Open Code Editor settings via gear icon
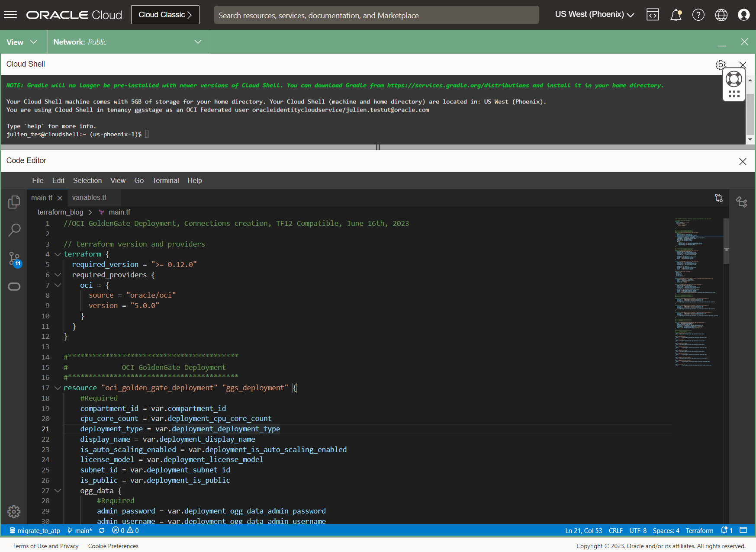Viewport: 756px width, 552px height. pyautogui.click(x=14, y=511)
